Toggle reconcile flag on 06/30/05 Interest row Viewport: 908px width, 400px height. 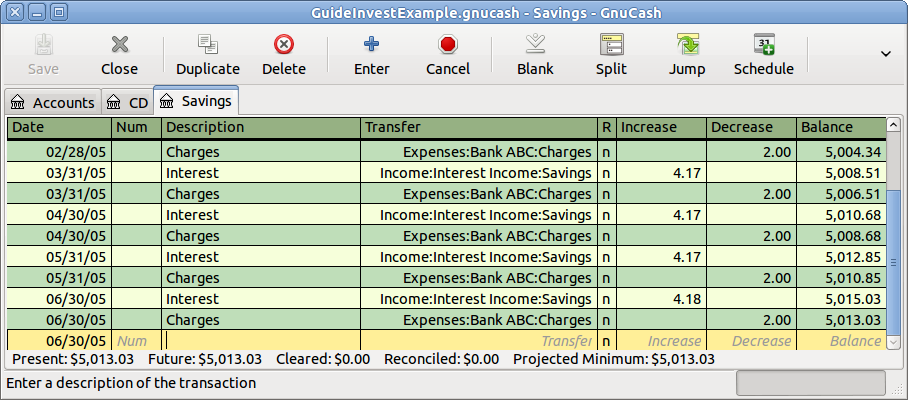pos(607,299)
